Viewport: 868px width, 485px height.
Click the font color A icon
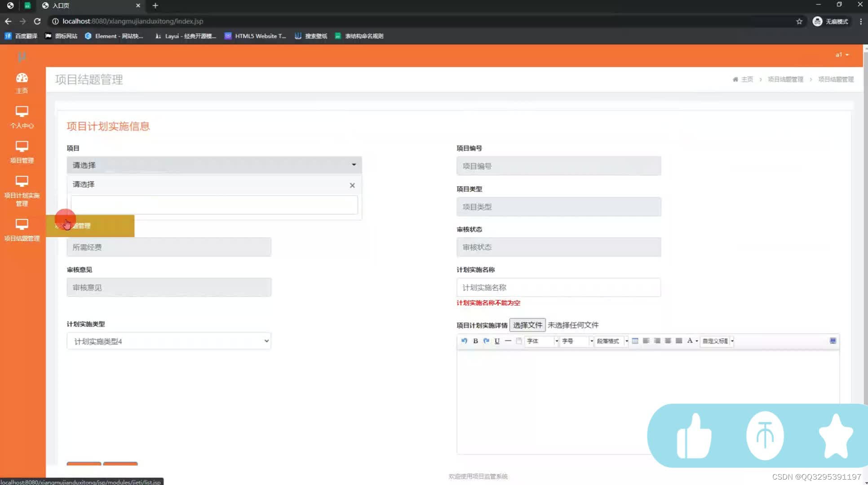(x=690, y=341)
